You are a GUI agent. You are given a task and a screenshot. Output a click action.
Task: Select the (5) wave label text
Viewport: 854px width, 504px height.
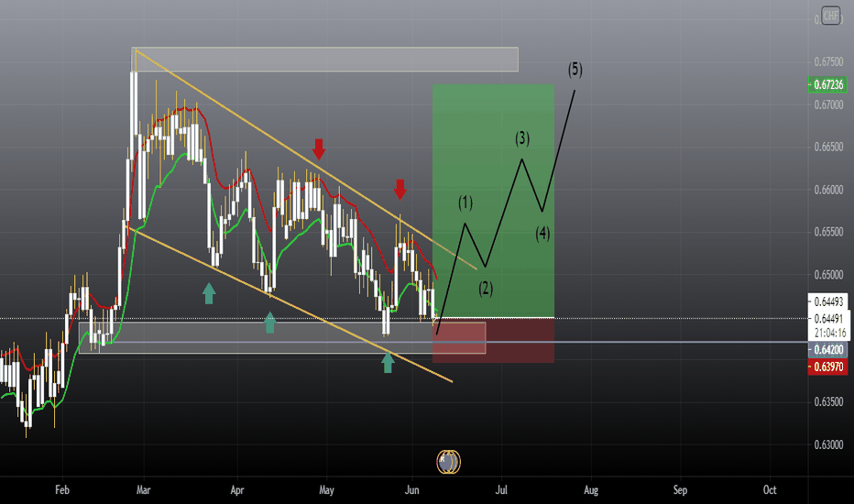coord(575,70)
